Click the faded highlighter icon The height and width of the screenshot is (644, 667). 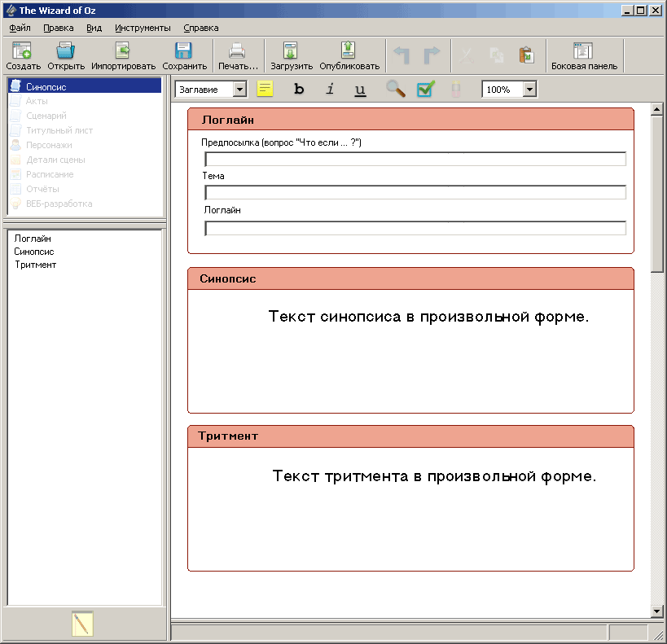pyautogui.click(x=455, y=89)
